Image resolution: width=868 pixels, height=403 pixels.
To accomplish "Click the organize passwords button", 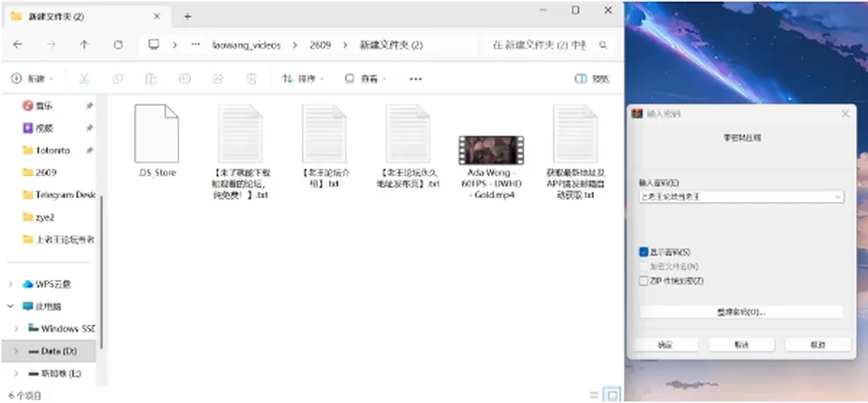I will pyautogui.click(x=741, y=313).
